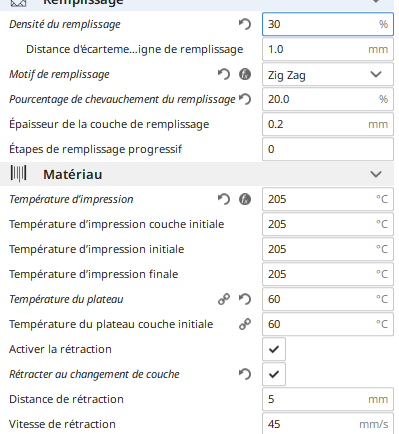Reset Température d'impression value
This screenshot has width=399, height=434.
tap(224, 199)
